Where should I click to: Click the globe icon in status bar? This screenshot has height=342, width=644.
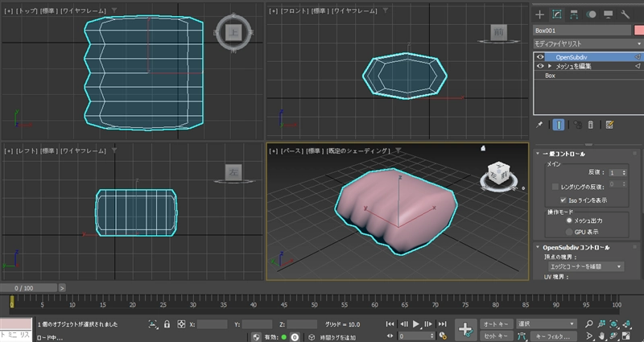257,337
